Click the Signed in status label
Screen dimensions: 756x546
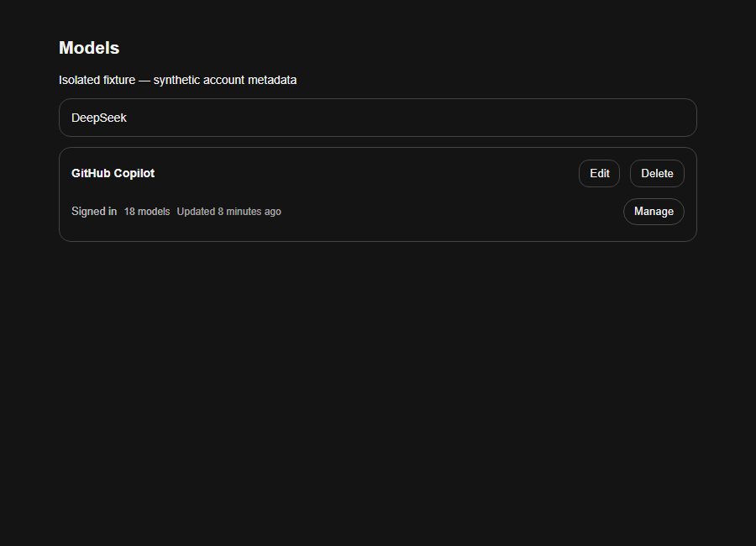[94, 212]
